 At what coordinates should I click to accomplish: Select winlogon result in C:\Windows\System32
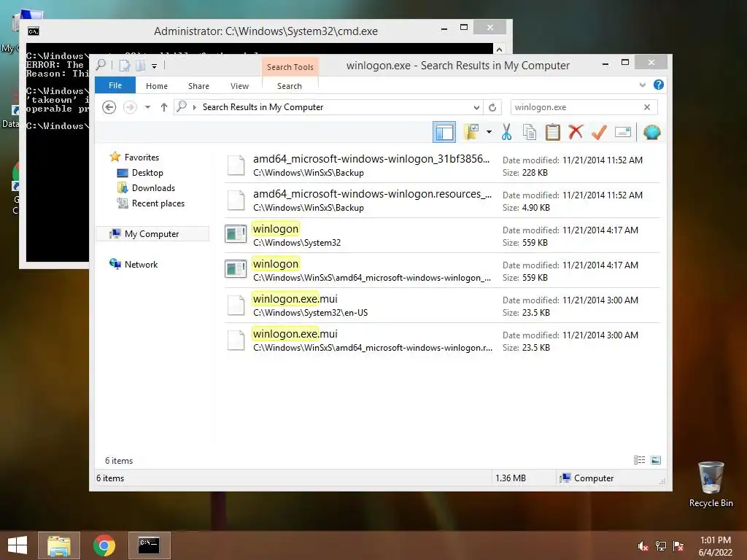[441, 236]
